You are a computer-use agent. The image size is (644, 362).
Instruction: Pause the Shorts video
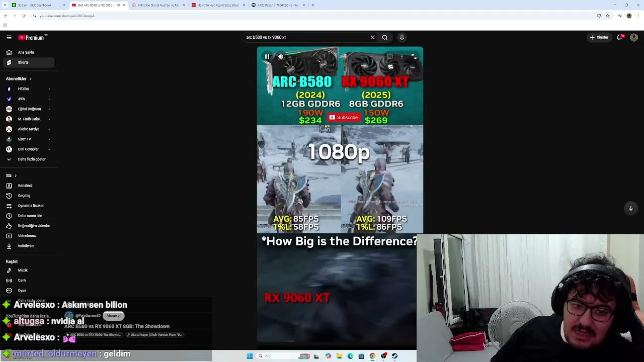267,57
